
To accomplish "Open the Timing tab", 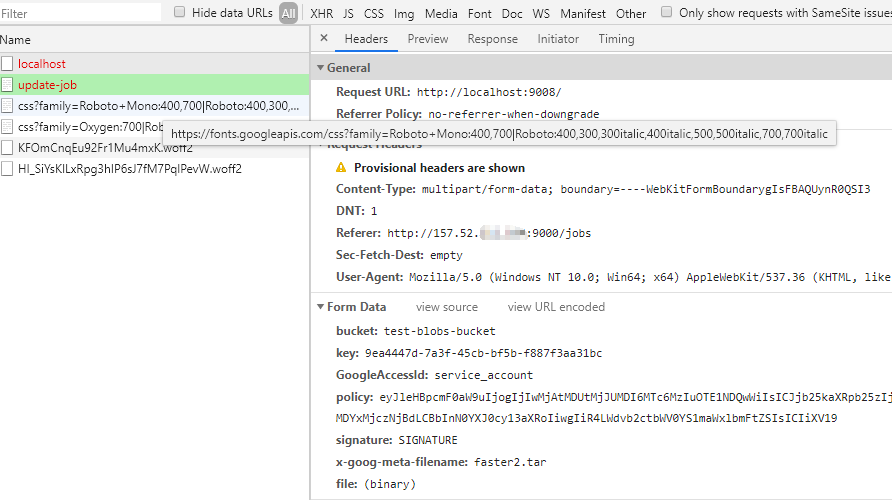I will pyautogui.click(x=616, y=39).
